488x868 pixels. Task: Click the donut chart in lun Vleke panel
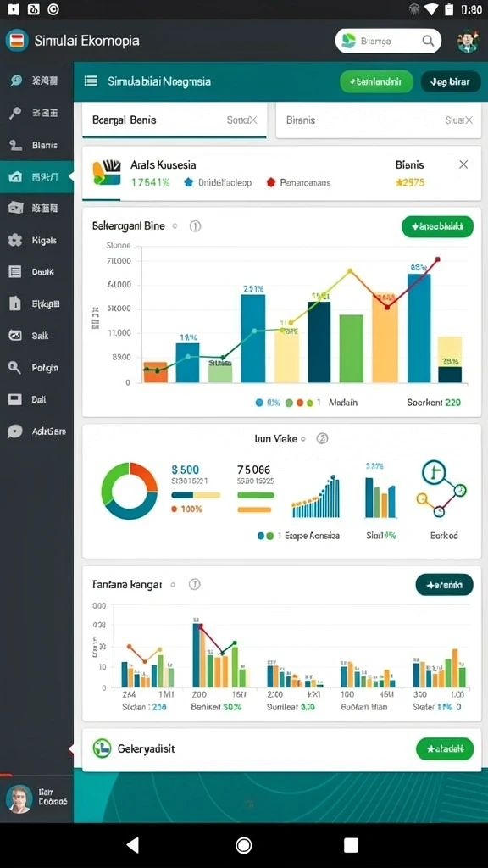pos(130,491)
